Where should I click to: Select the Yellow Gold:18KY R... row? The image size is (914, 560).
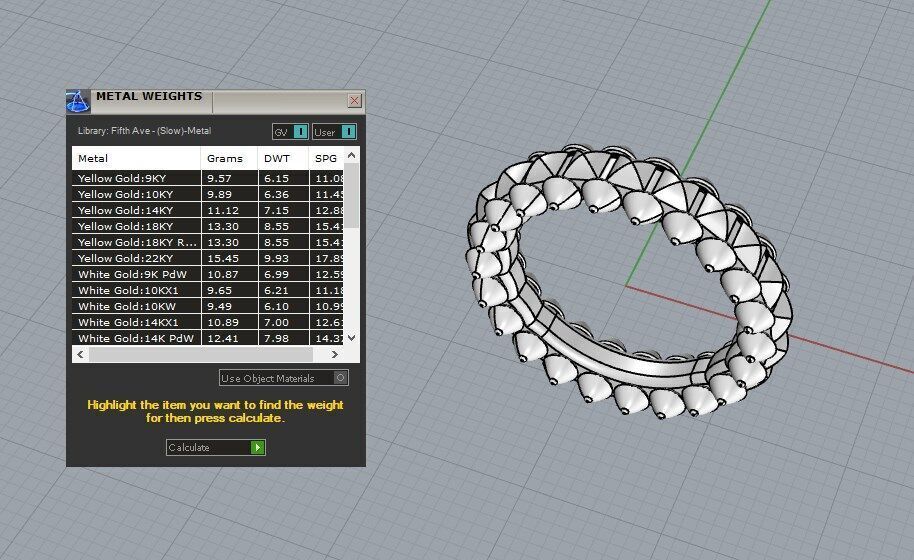coord(208,242)
